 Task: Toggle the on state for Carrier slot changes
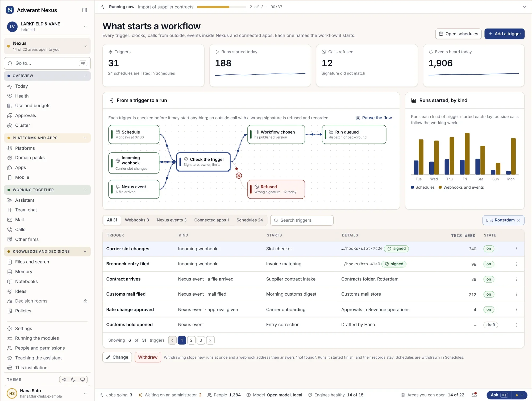489,249
